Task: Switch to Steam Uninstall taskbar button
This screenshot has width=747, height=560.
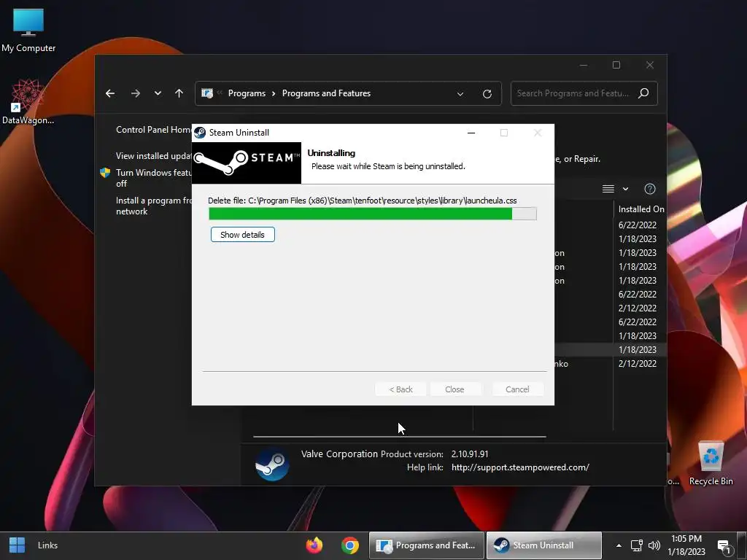Action: coord(544,545)
